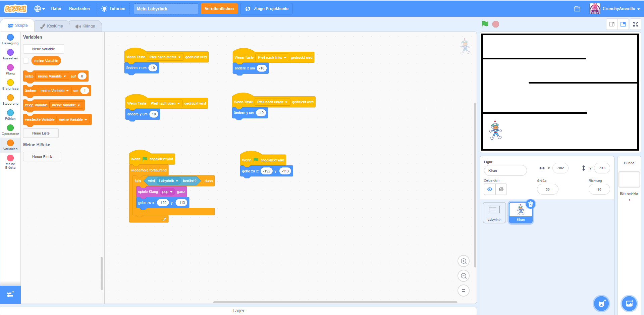Click Zeige Projektseite button

pyautogui.click(x=267, y=9)
